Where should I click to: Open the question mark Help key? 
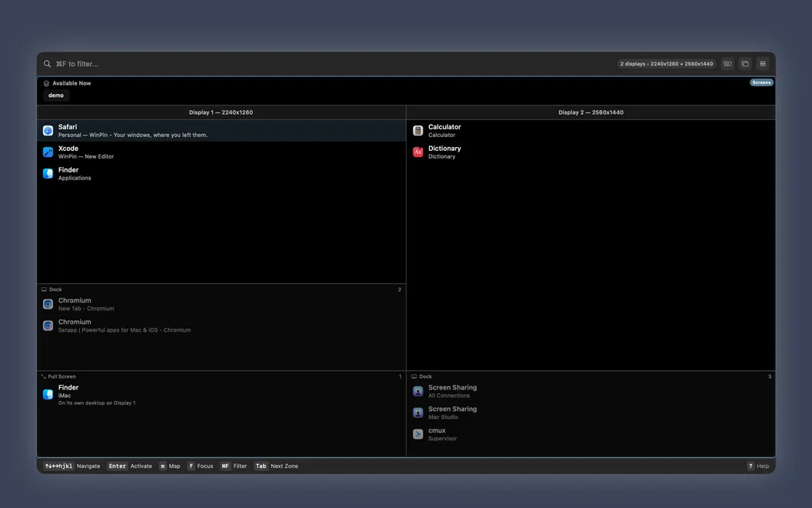coord(750,466)
